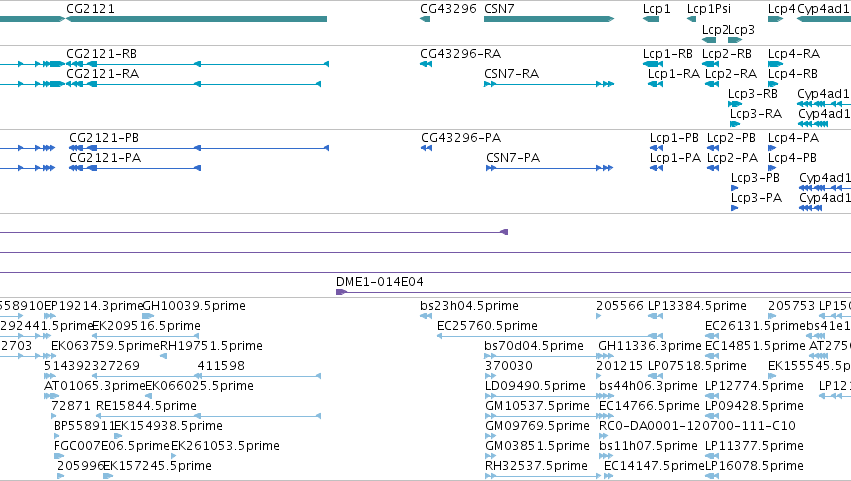Click the Lcp2-PB protein label
The image size is (851, 481).
point(731,138)
